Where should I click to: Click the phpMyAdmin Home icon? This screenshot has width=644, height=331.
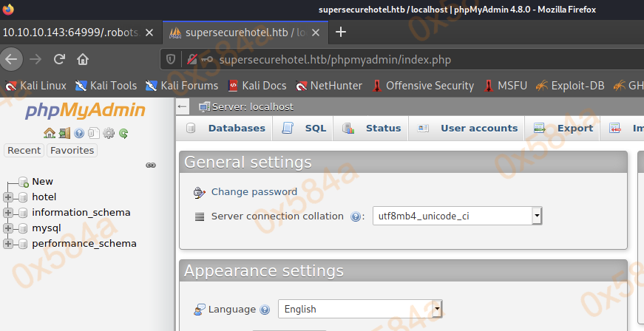pos(50,134)
